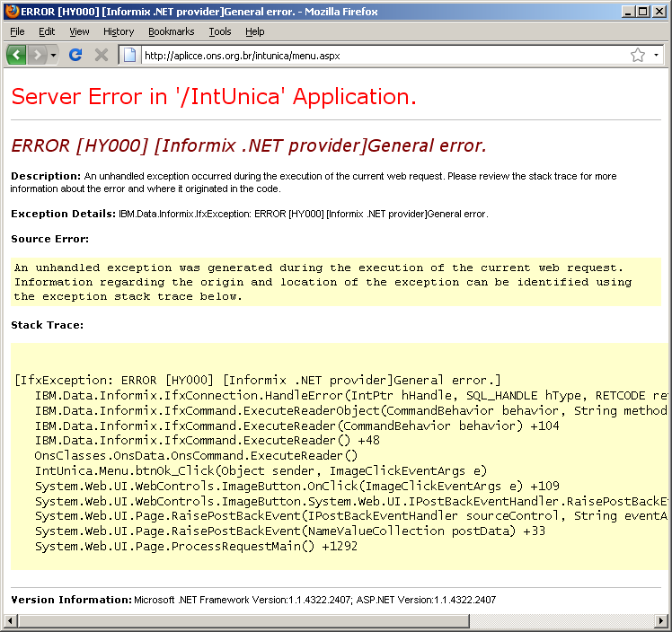This screenshot has width=672, height=632.
Task: Click the Firefox logo in the title bar
Action: coord(13,11)
